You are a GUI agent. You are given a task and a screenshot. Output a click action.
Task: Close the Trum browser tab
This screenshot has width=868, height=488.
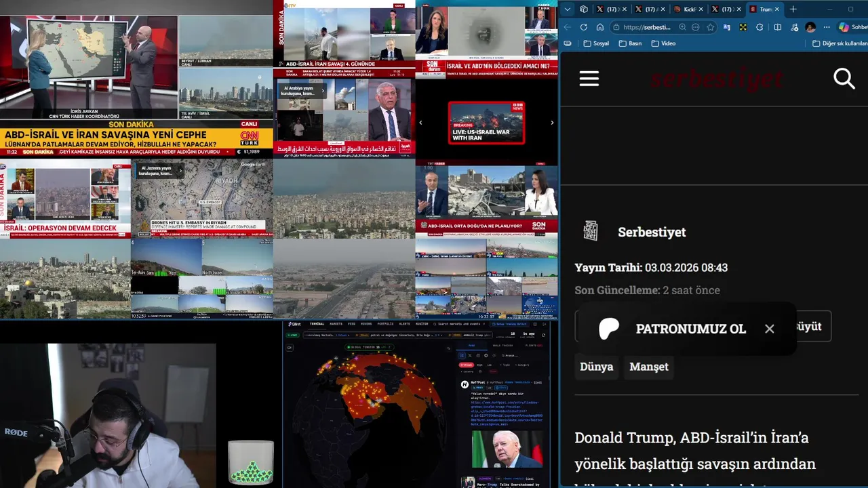(777, 9)
